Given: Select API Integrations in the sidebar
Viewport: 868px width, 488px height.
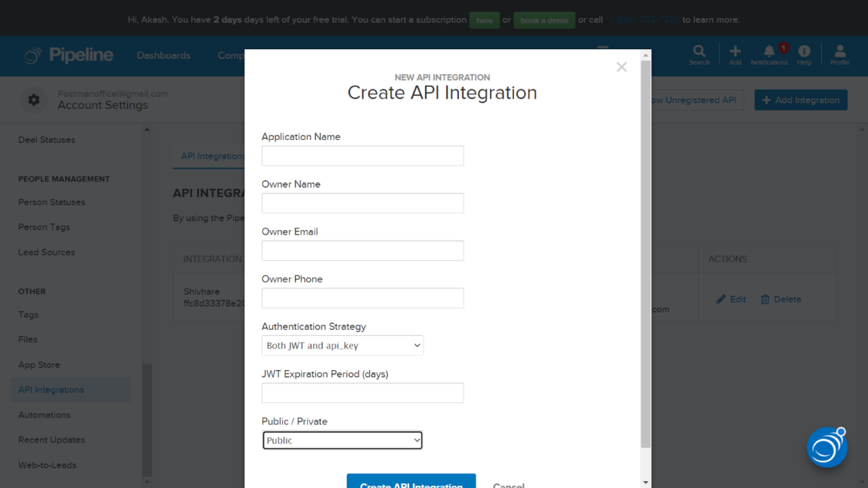Looking at the screenshot, I should point(51,390).
